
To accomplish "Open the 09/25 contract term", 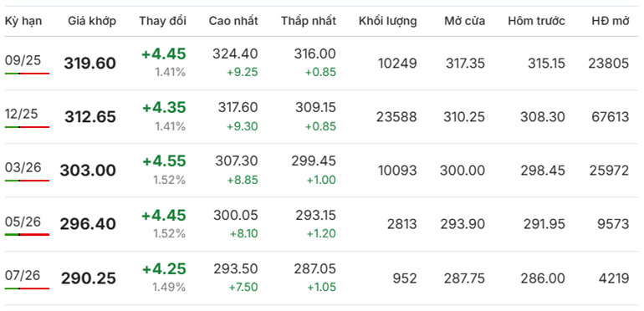I will [x=23, y=60].
